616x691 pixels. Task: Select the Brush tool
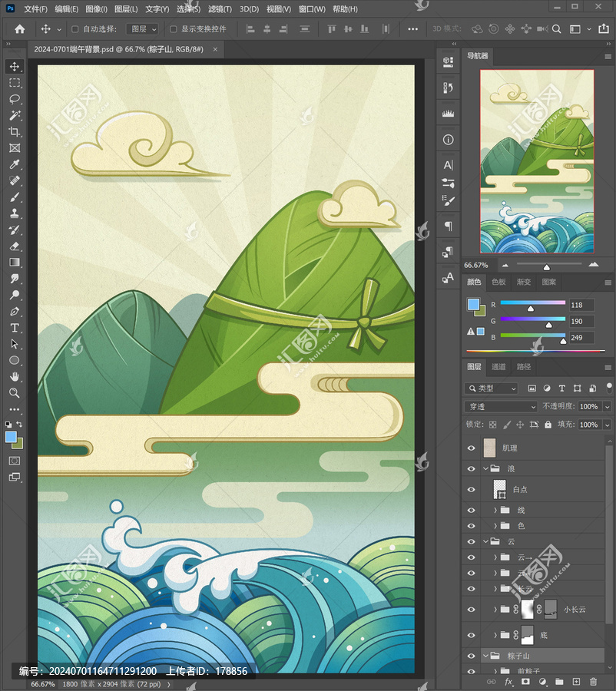click(x=15, y=197)
